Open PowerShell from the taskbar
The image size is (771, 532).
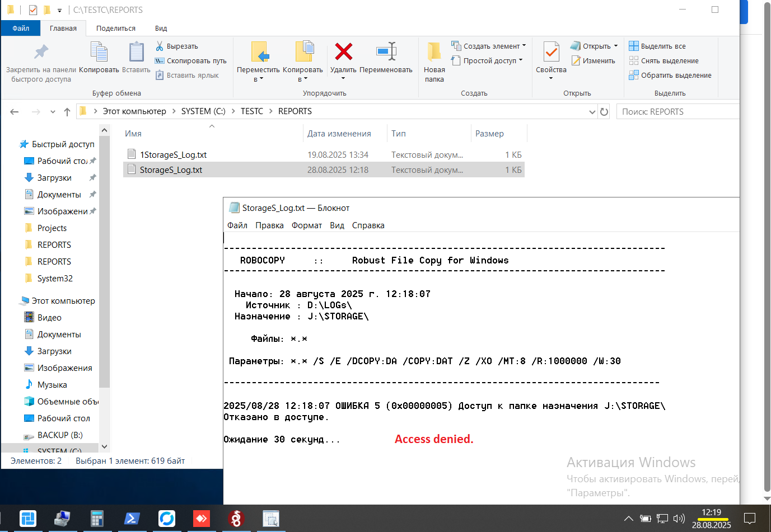[x=132, y=519]
